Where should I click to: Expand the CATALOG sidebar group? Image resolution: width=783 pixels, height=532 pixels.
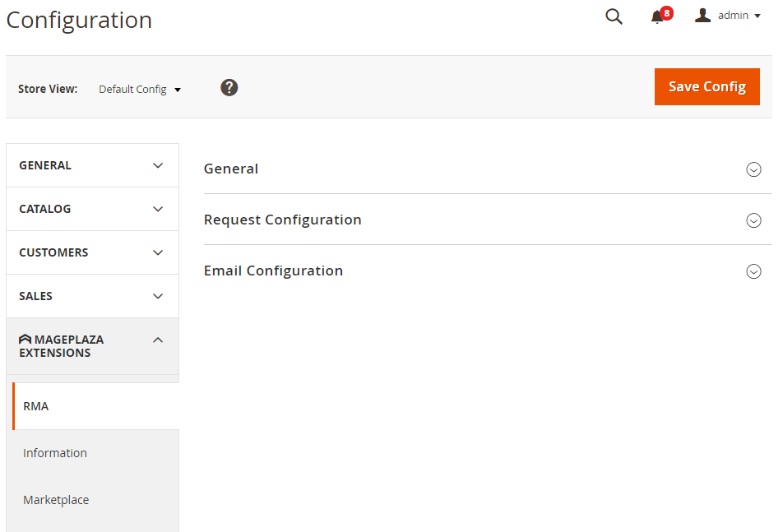point(92,209)
